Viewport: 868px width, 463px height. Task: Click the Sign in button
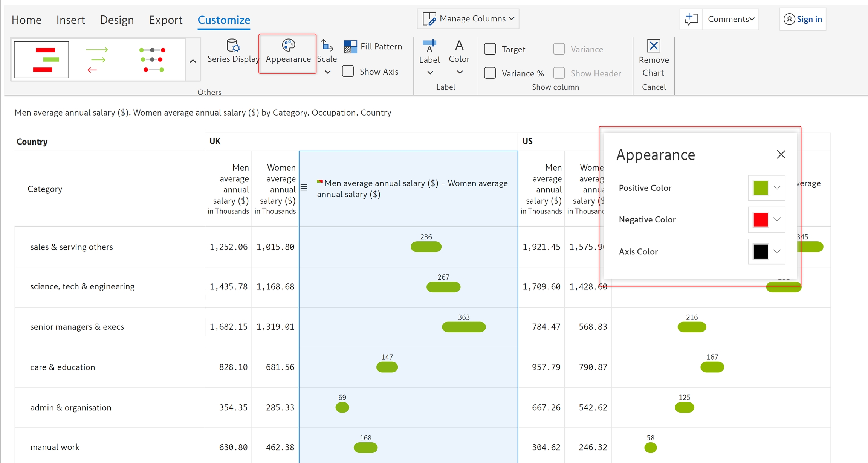coord(803,19)
